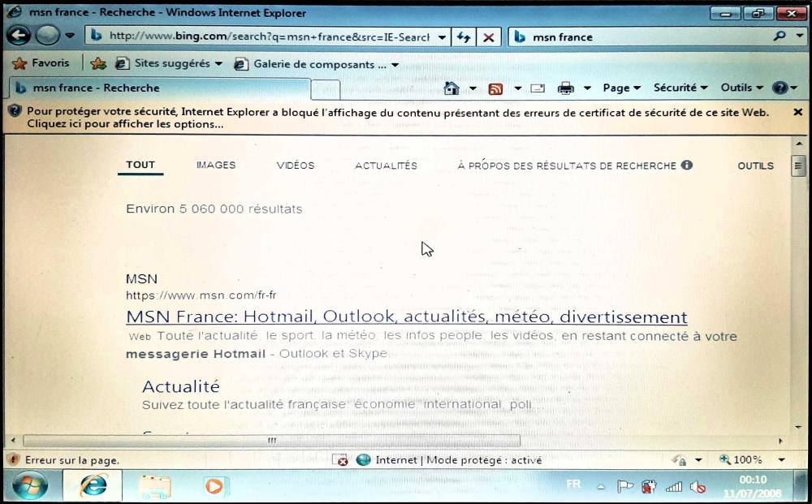The image size is (812, 504).
Task: Open the Page menu
Action: click(622, 88)
